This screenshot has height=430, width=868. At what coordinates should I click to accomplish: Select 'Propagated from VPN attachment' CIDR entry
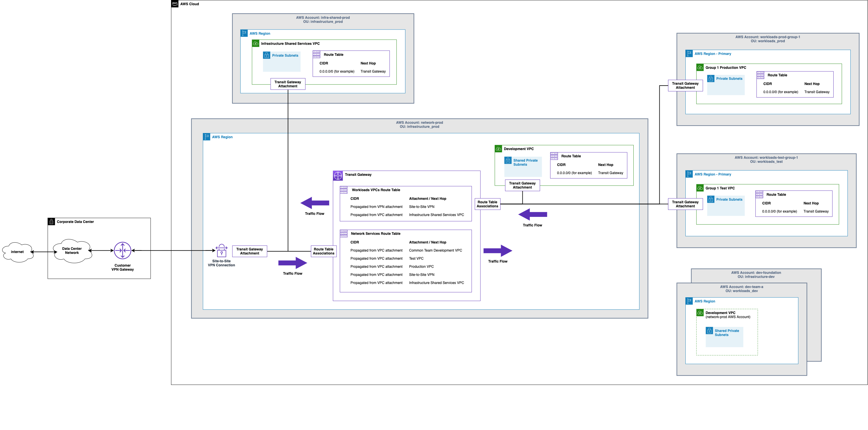[x=376, y=207]
